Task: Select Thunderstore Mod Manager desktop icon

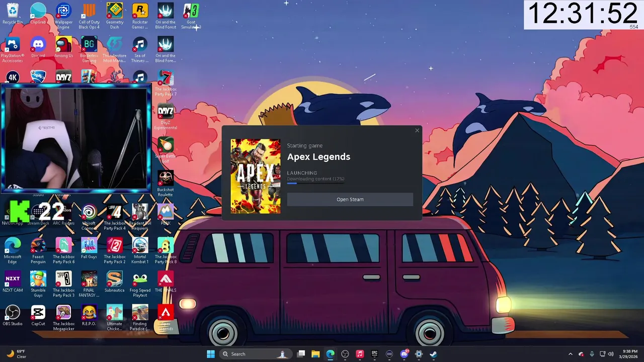Action: coord(115,50)
